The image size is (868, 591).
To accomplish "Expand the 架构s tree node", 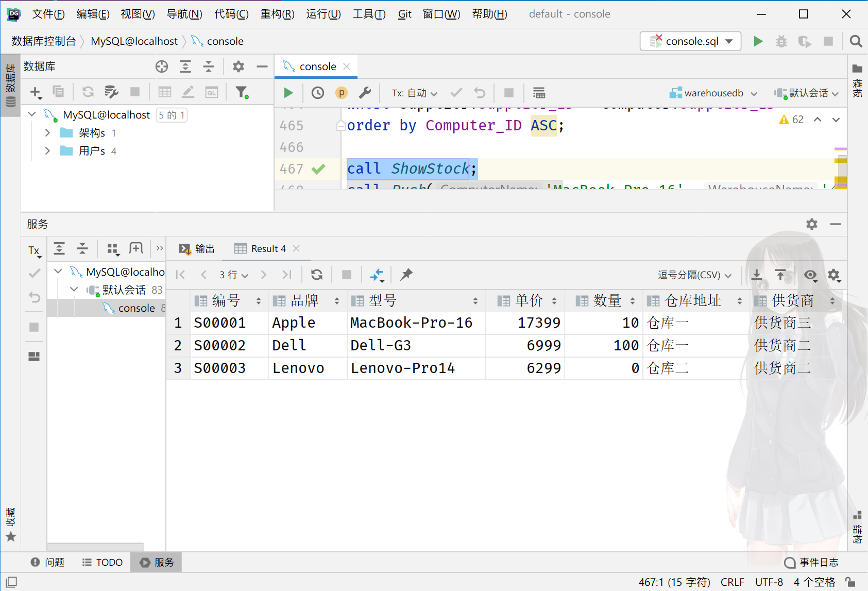I will click(x=47, y=133).
